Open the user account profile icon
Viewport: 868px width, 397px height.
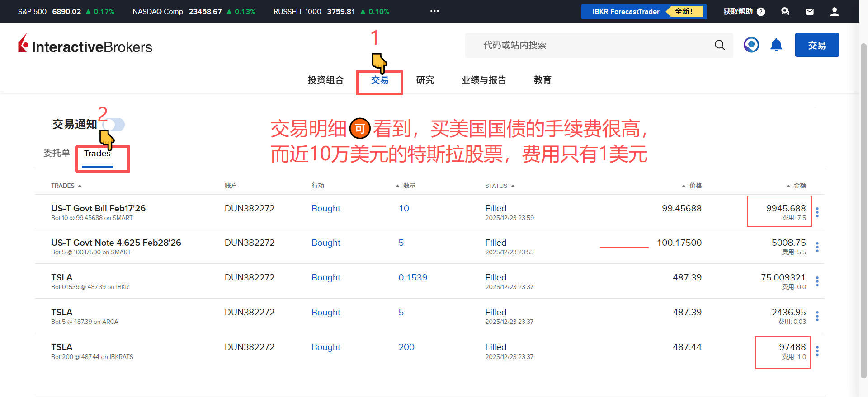point(834,12)
